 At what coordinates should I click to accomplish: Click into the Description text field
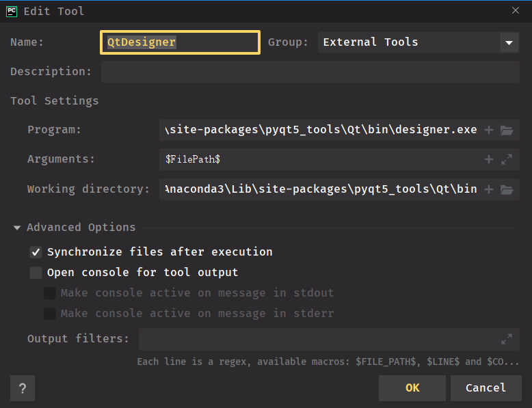[310, 72]
